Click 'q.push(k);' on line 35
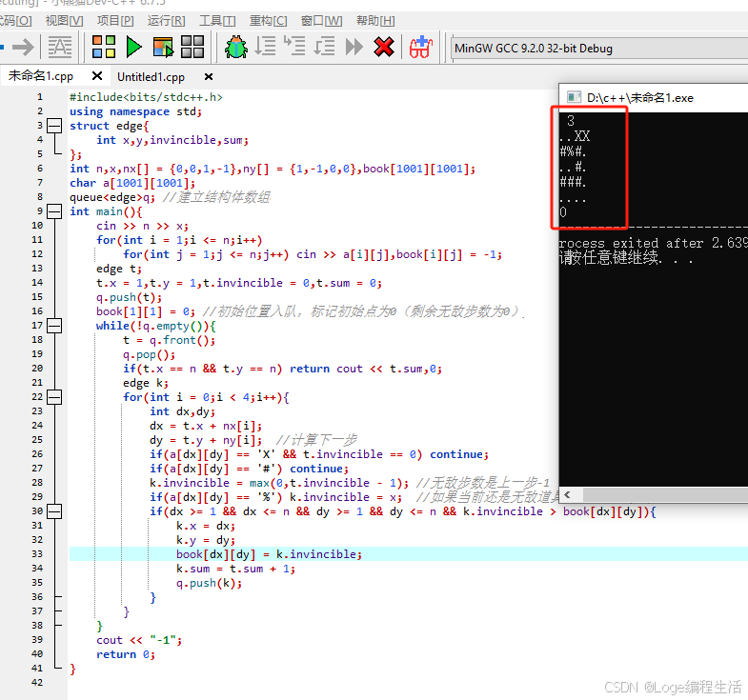The image size is (748, 700). [209, 583]
